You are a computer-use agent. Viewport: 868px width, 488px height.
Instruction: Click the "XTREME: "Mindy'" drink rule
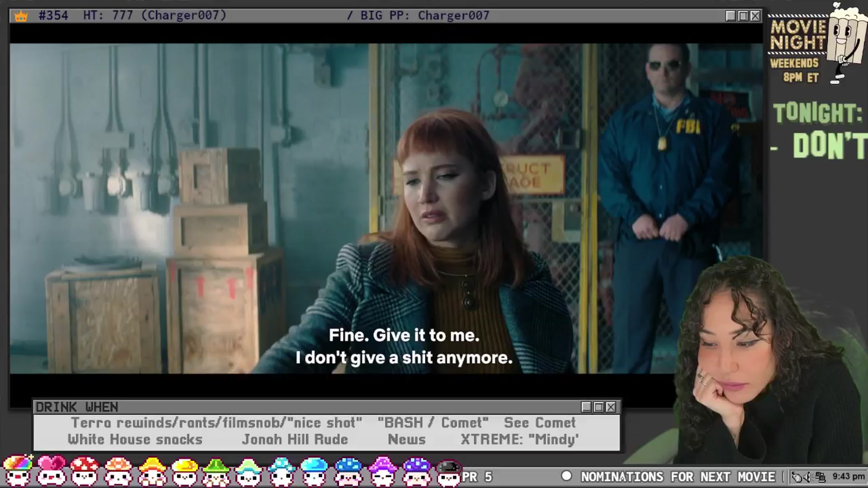tap(520, 439)
